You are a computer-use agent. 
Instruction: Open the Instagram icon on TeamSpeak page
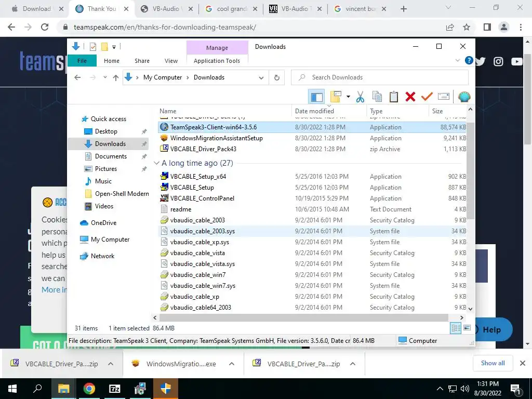[x=498, y=61]
